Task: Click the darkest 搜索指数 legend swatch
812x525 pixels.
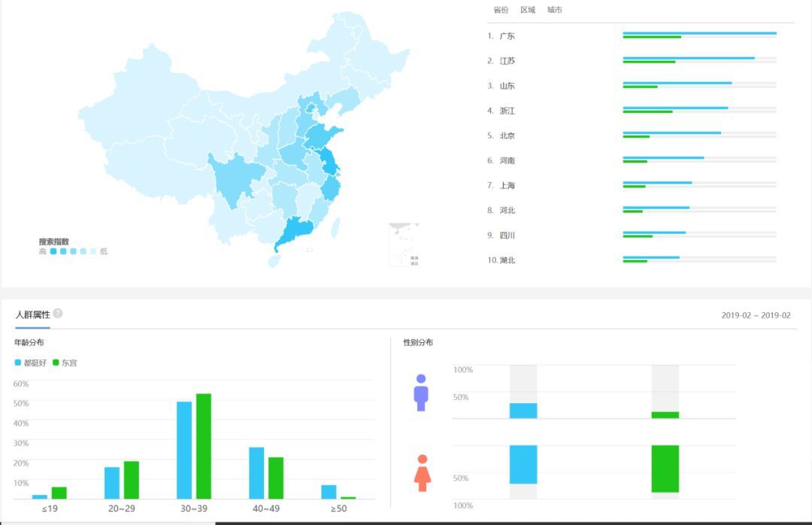Action: pyautogui.click(x=53, y=251)
